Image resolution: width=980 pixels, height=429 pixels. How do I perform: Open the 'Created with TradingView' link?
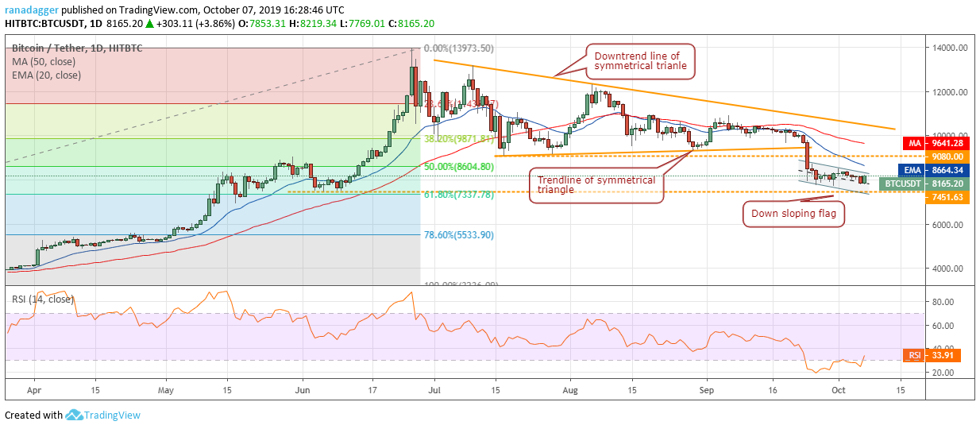(x=72, y=415)
